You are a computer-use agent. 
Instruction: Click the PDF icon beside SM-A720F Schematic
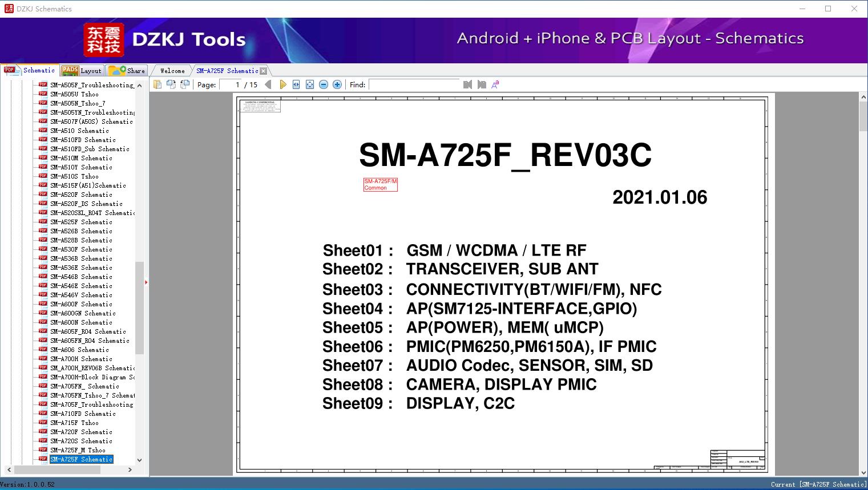(43, 431)
